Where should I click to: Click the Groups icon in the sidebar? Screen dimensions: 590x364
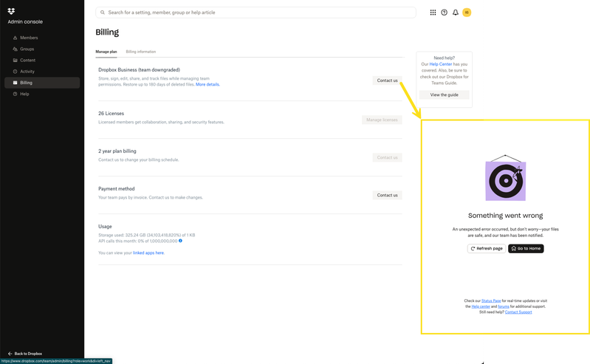13,49
